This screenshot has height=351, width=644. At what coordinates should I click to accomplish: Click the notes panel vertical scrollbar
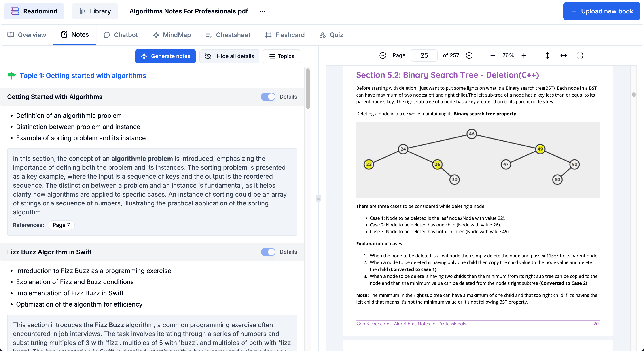coord(308,89)
